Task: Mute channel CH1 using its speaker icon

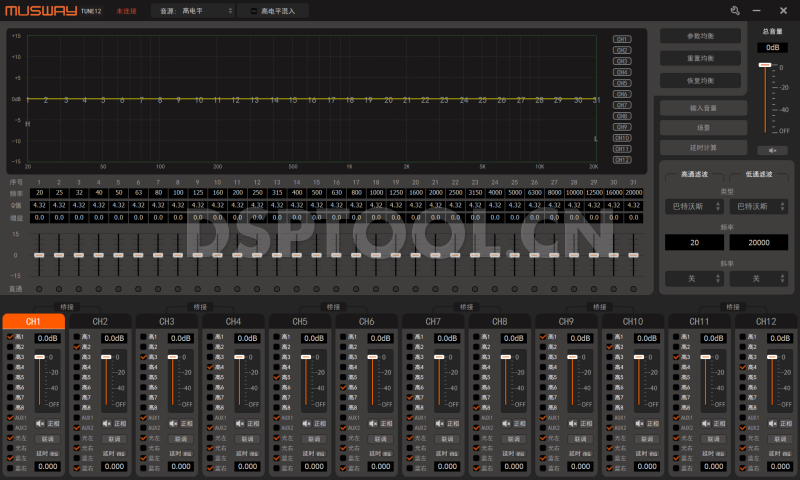Action: click(39, 424)
